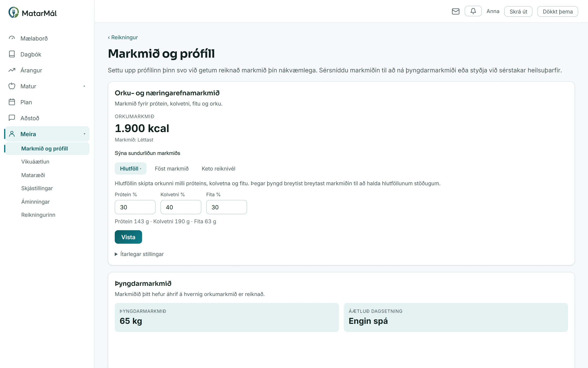The height and width of the screenshot is (368, 588).
Task: Show goal breakdown via Sýna sundurliðun markmiðs
Action: pos(147,153)
